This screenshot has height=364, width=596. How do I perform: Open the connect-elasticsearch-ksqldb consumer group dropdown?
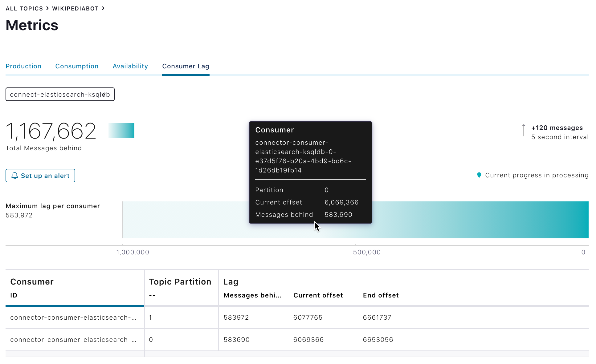pyautogui.click(x=60, y=94)
